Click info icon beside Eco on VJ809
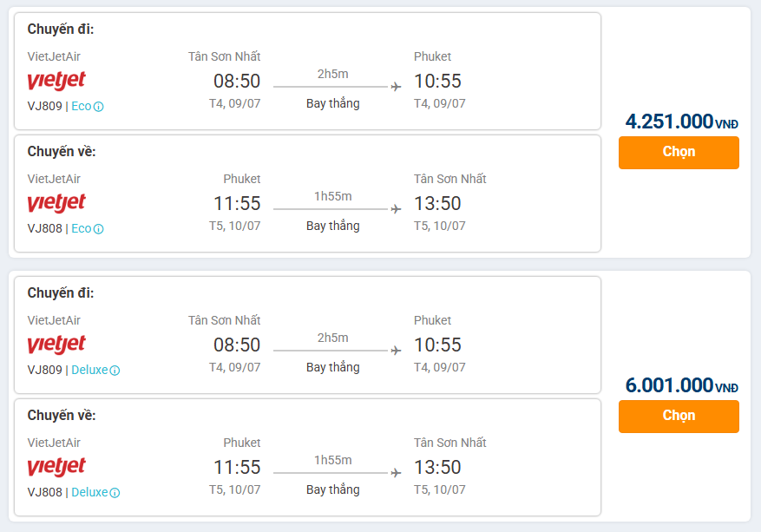Screen dimensions: 761x532 (x=99, y=107)
